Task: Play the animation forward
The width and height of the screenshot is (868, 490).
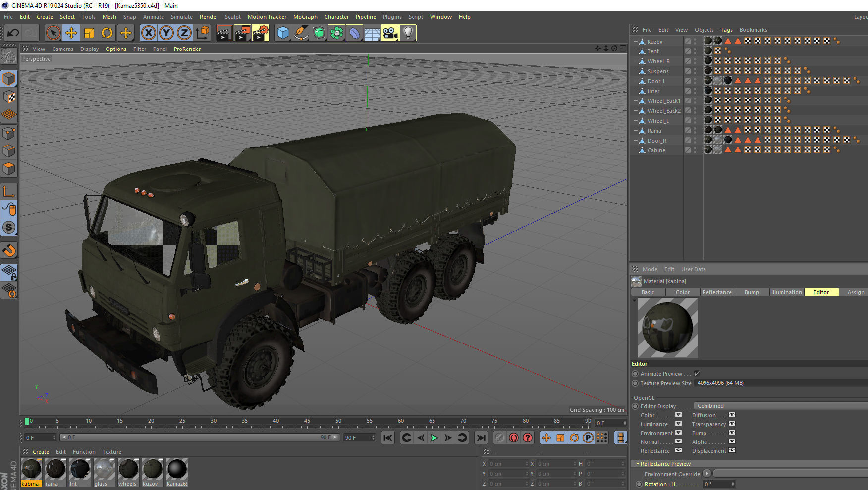Action: point(434,438)
